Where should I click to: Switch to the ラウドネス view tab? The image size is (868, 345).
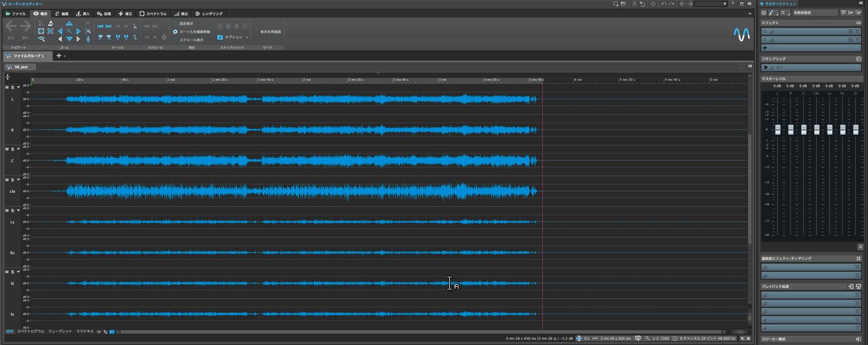[x=84, y=332]
